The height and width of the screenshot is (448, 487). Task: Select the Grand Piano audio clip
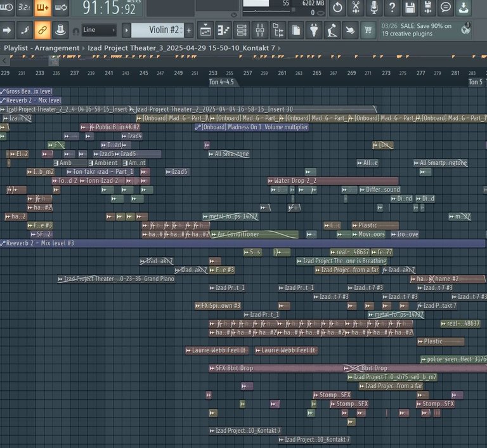[x=116, y=279]
